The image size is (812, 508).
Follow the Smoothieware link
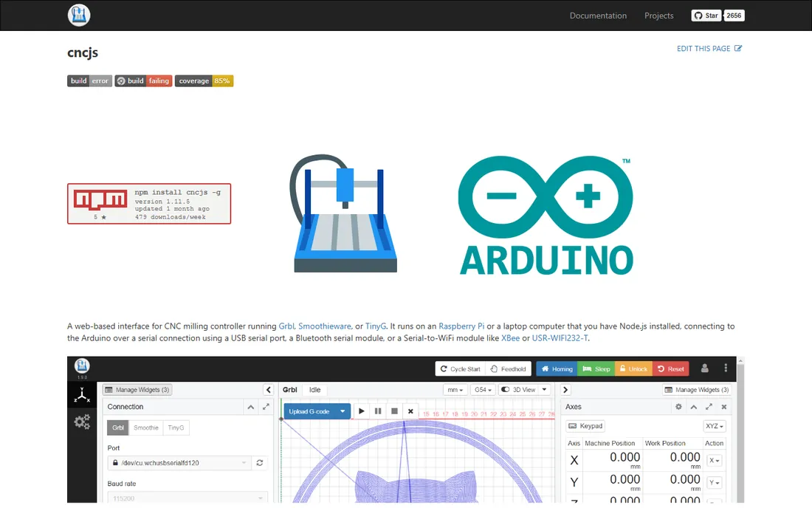tap(325, 326)
